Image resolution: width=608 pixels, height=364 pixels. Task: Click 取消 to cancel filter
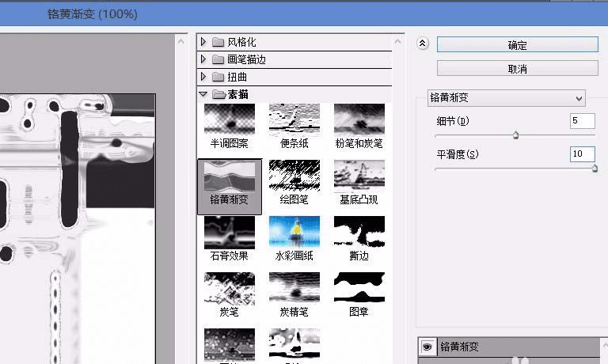(x=517, y=69)
